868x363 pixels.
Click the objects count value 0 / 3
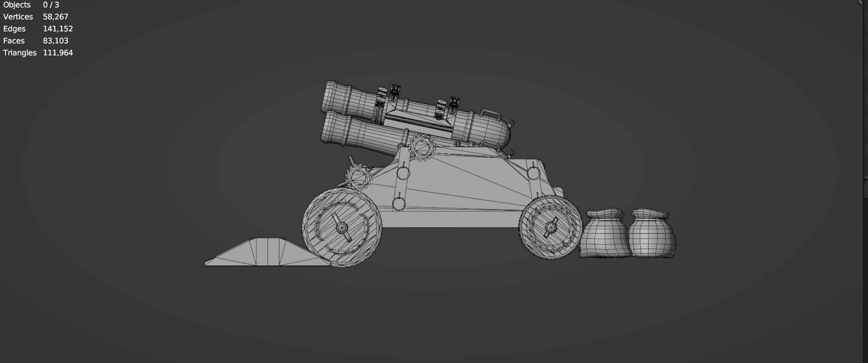click(x=51, y=5)
